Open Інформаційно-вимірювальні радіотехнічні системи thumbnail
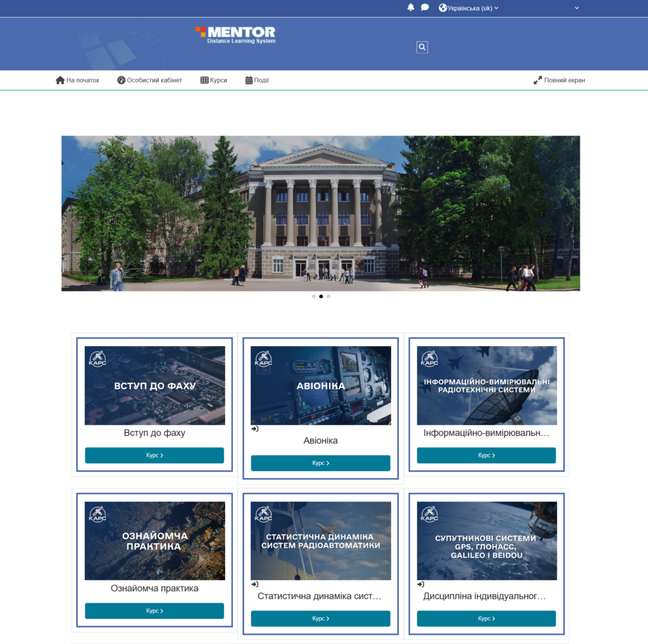The height and width of the screenshot is (644, 648). coord(487,385)
